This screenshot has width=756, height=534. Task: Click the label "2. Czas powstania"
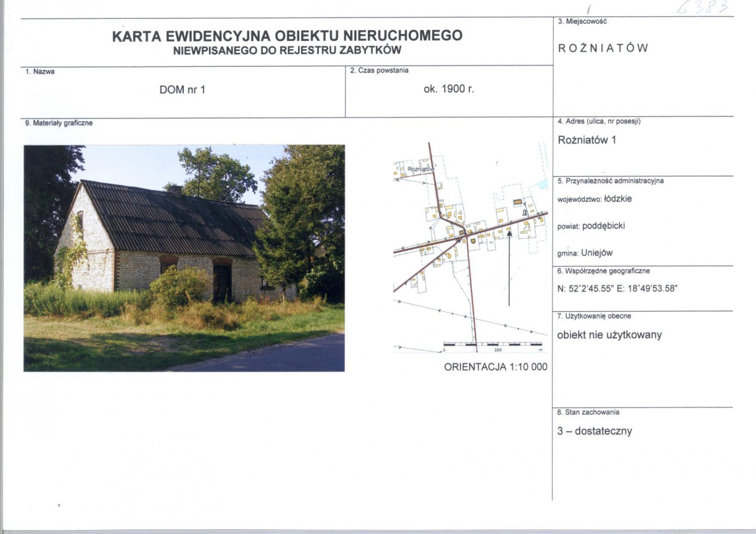(x=379, y=71)
